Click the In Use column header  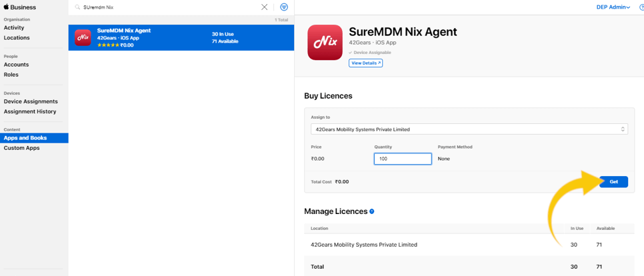click(577, 229)
